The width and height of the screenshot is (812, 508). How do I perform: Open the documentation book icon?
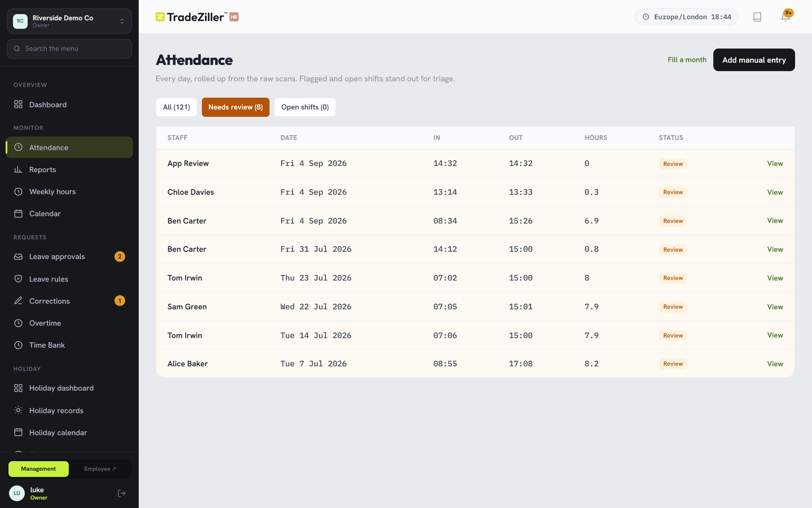coord(757,17)
